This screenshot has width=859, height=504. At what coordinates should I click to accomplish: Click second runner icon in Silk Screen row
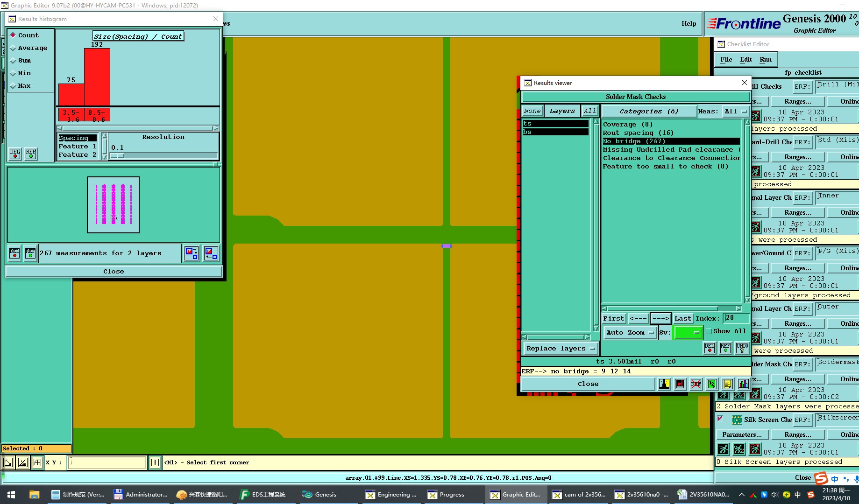[739, 449]
